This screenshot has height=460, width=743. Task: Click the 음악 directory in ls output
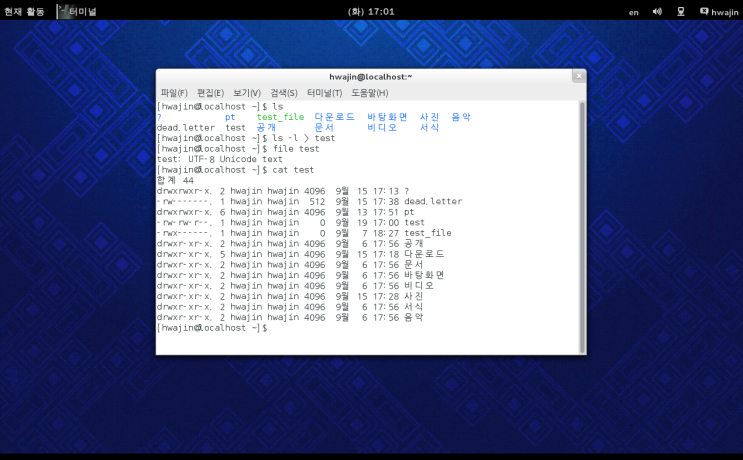pos(461,117)
